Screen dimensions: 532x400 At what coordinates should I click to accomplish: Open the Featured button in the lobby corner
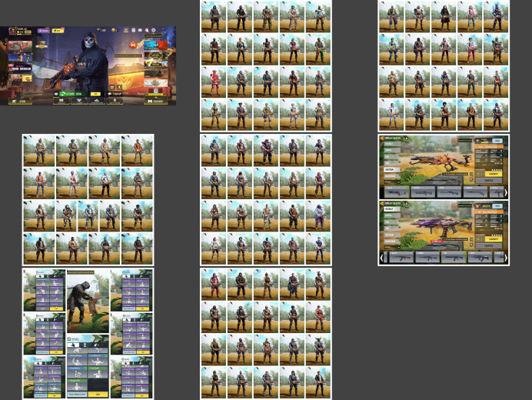[155, 102]
